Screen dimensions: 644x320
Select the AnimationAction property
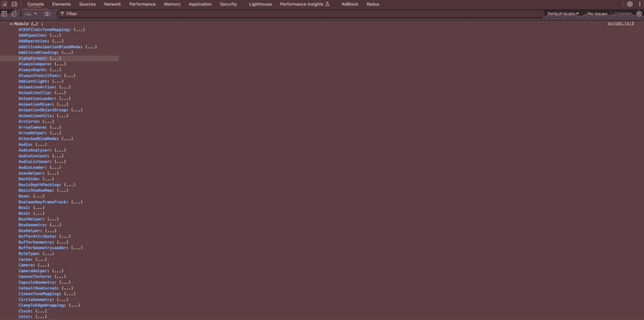pyautogui.click(x=44, y=87)
